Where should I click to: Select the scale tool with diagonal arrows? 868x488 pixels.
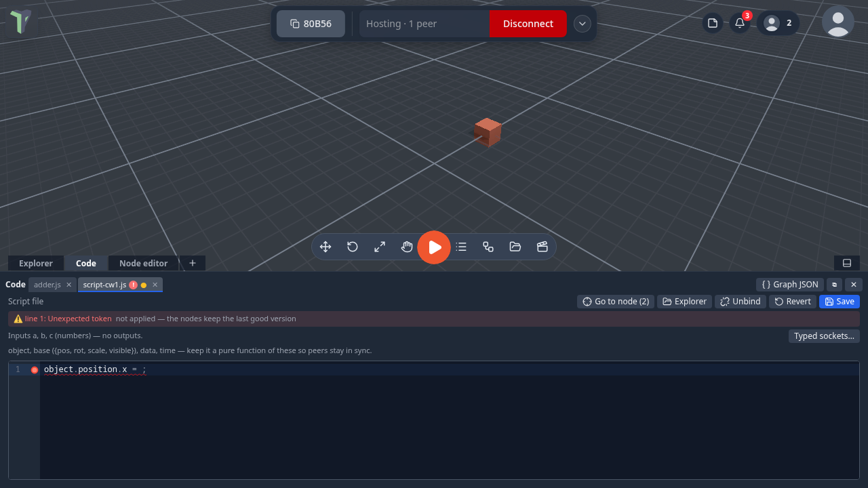[380, 247]
